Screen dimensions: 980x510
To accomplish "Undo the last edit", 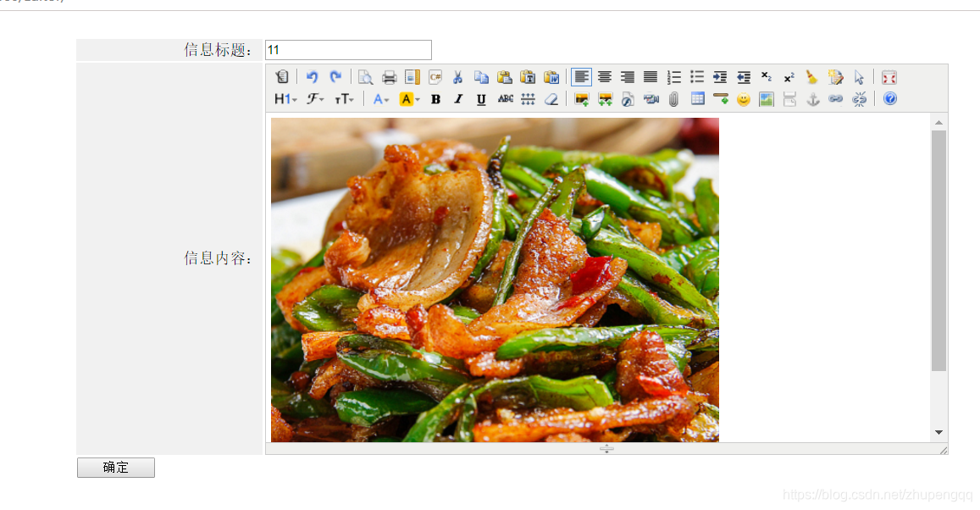I will 312,77.
